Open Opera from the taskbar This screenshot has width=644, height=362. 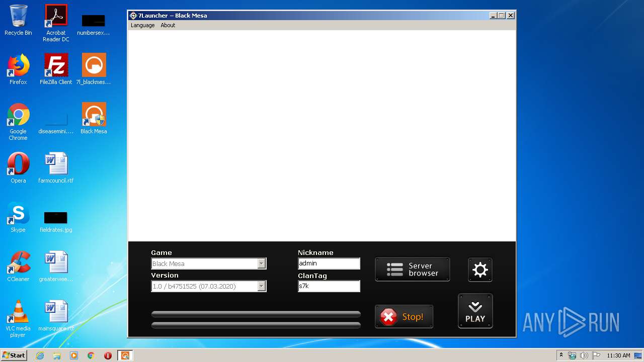pos(108,355)
